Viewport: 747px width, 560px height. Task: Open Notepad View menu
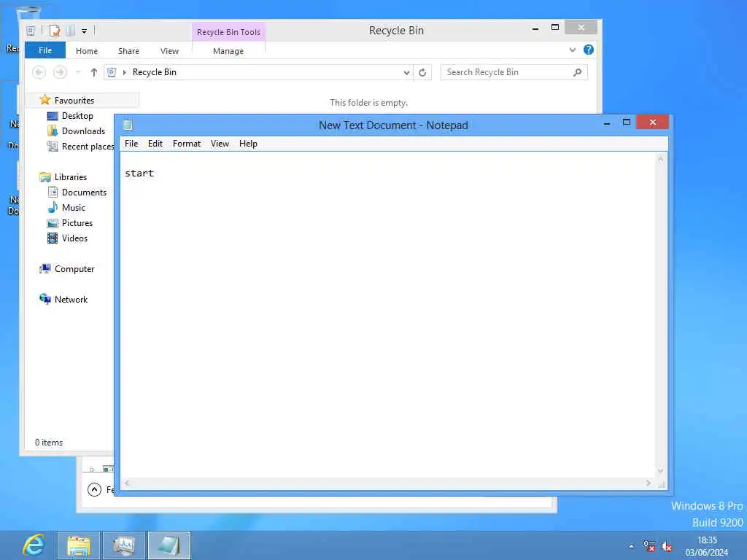[x=220, y=144]
